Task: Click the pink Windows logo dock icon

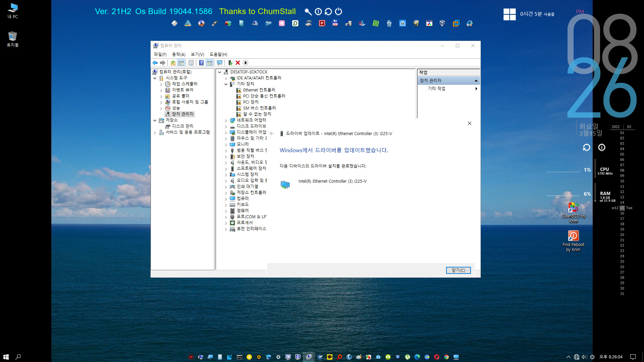Action: [x=282, y=23]
